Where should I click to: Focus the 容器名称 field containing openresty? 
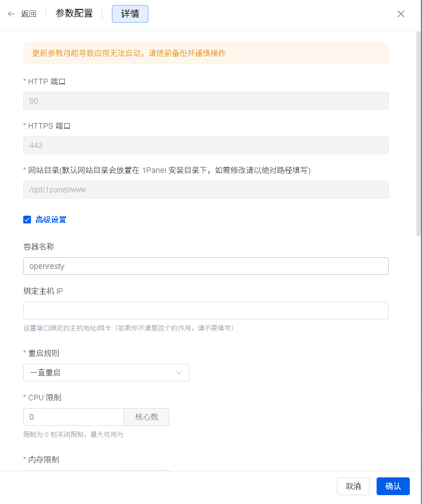pyautogui.click(x=205, y=266)
